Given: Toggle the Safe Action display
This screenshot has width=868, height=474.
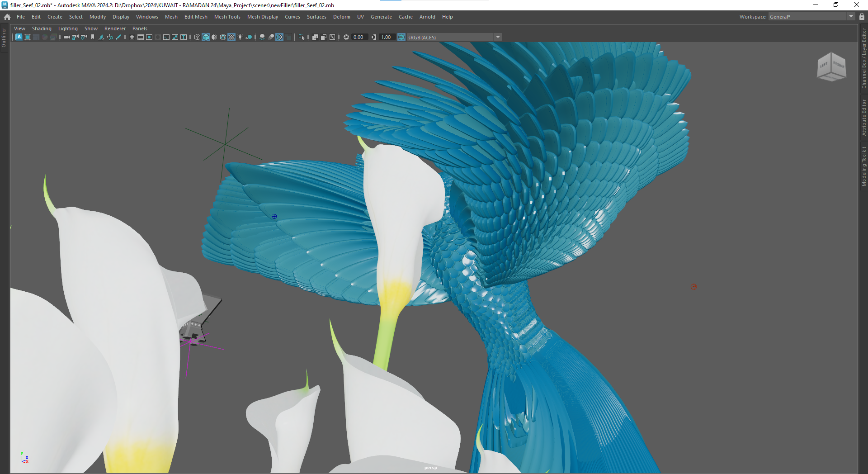Looking at the screenshot, I should pyautogui.click(x=175, y=37).
